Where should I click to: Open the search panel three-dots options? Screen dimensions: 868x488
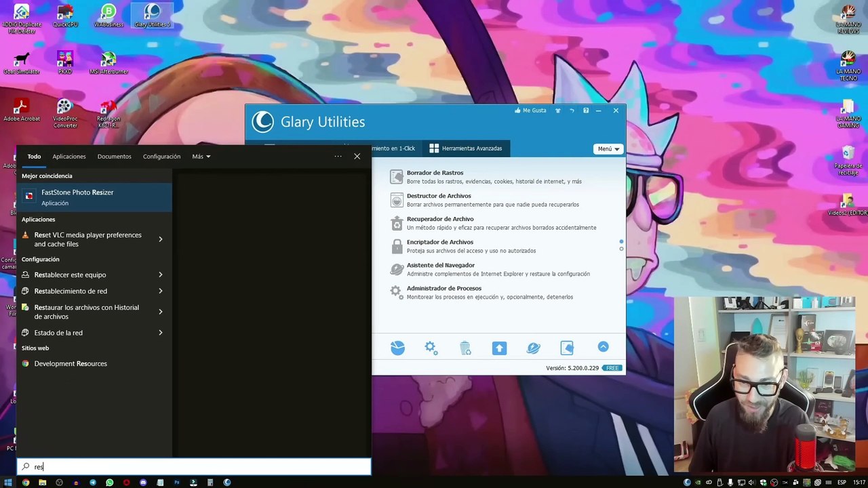[x=338, y=157]
